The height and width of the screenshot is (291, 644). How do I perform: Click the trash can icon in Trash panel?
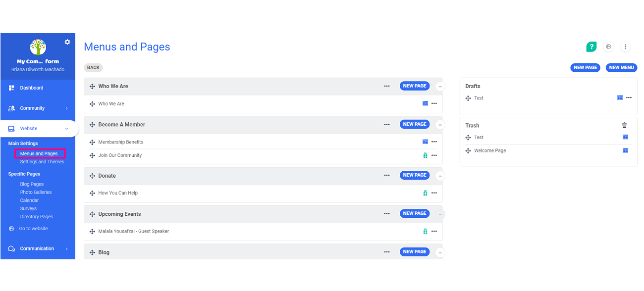(624, 125)
